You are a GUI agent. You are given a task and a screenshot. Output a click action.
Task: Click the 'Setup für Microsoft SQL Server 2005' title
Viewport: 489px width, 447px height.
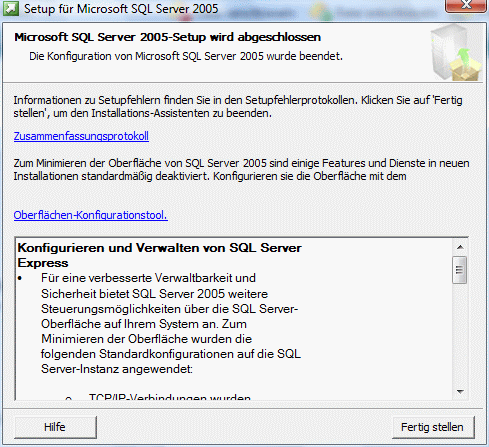(121, 9)
